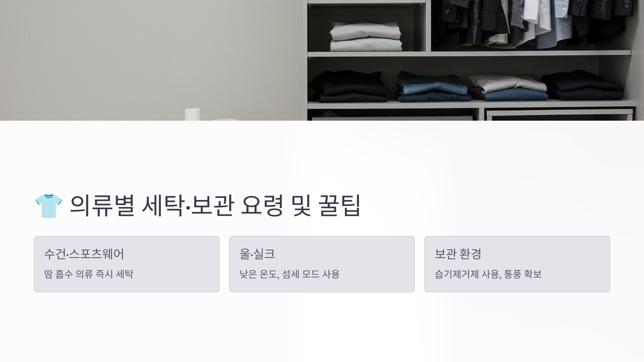Click the 보관 환경 card heading
Viewport: 644px width, 362px height.
458,254
